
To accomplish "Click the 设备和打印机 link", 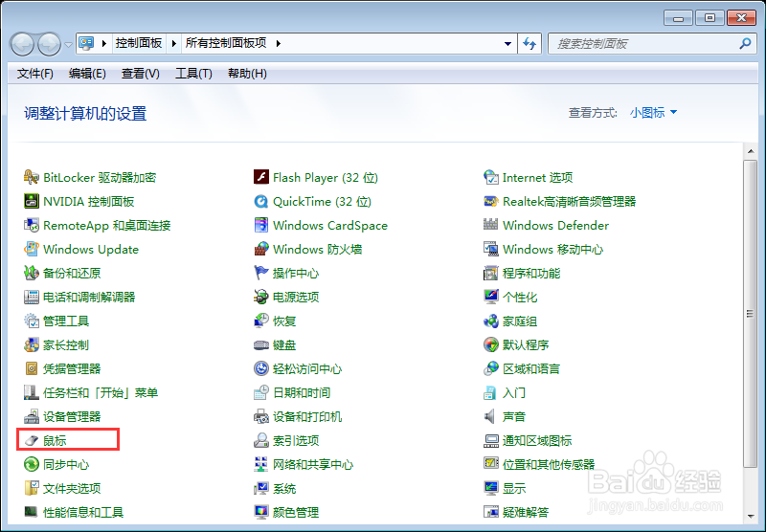I will pyautogui.click(x=307, y=416).
